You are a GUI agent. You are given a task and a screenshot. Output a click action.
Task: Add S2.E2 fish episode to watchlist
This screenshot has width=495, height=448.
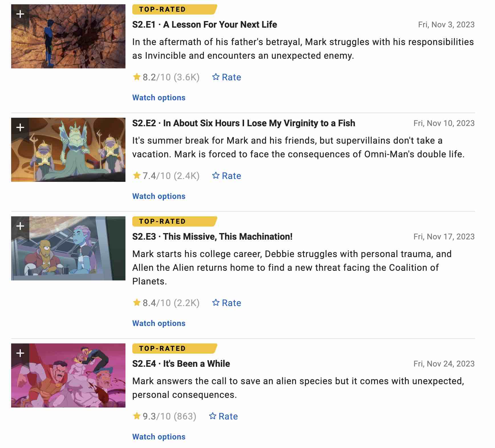point(20,127)
